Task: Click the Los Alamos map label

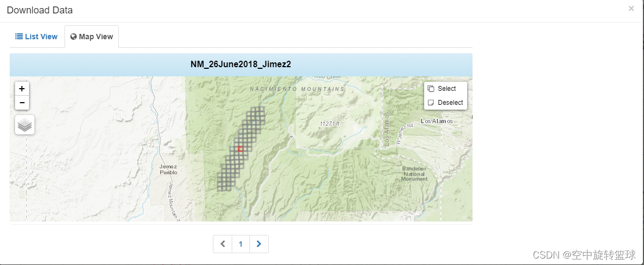Action: coord(437,121)
